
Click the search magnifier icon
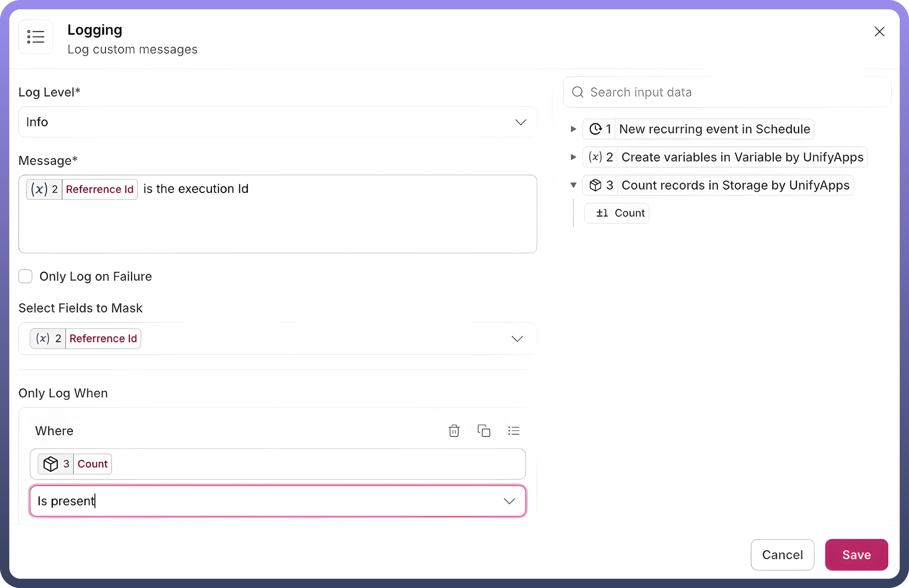tap(578, 92)
